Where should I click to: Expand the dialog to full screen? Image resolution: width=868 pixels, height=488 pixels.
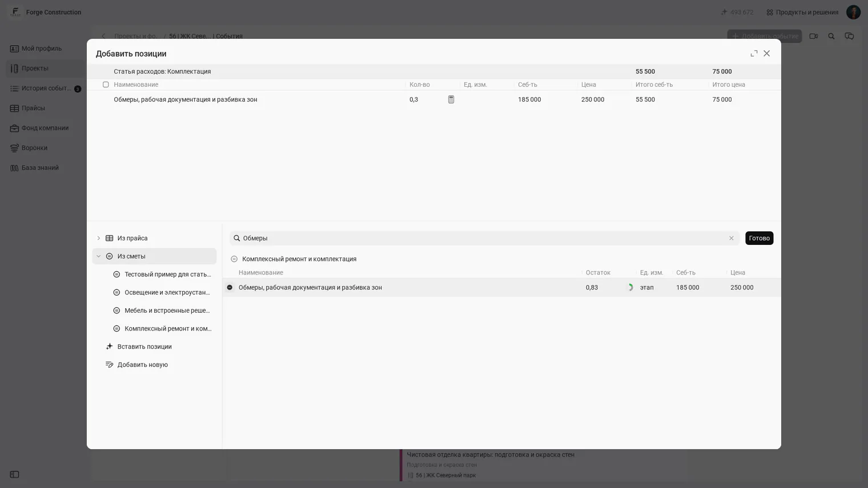(754, 54)
